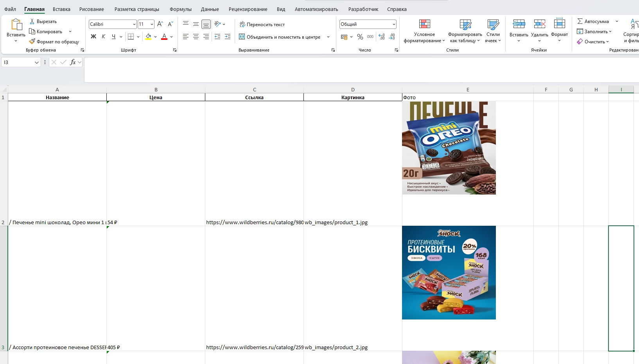Click the Paste (Вставить) clipboard icon

(x=16, y=25)
